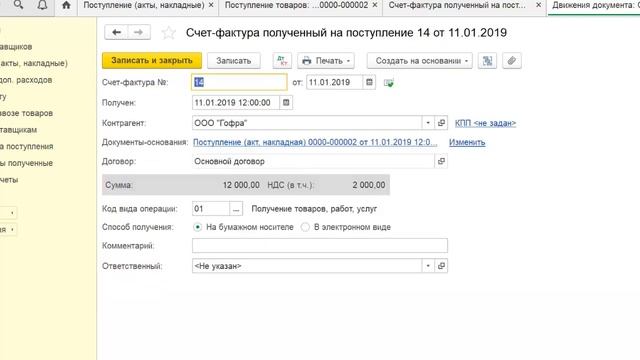Screen dimensions: 640x360
Task: Open the Поступление (акт, накладная) 0000-000002 link
Action: pos(315,142)
